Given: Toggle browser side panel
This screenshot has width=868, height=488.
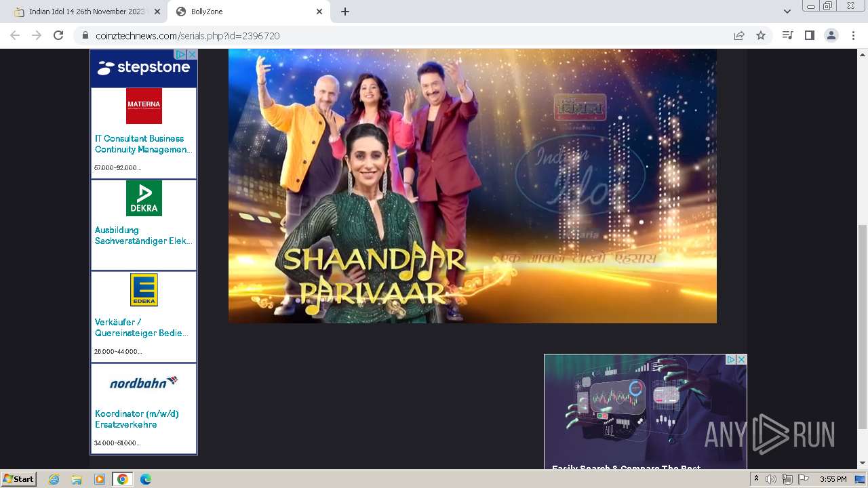Looking at the screenshot, I should [809, 35].
